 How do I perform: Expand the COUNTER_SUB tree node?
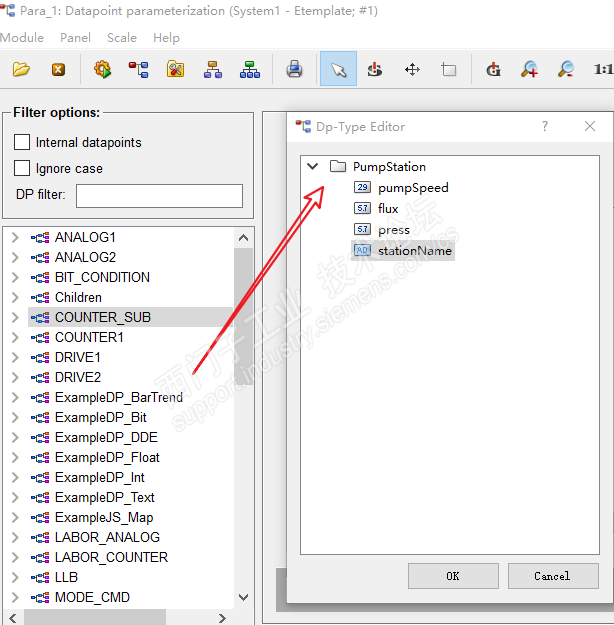pos(15,317)
